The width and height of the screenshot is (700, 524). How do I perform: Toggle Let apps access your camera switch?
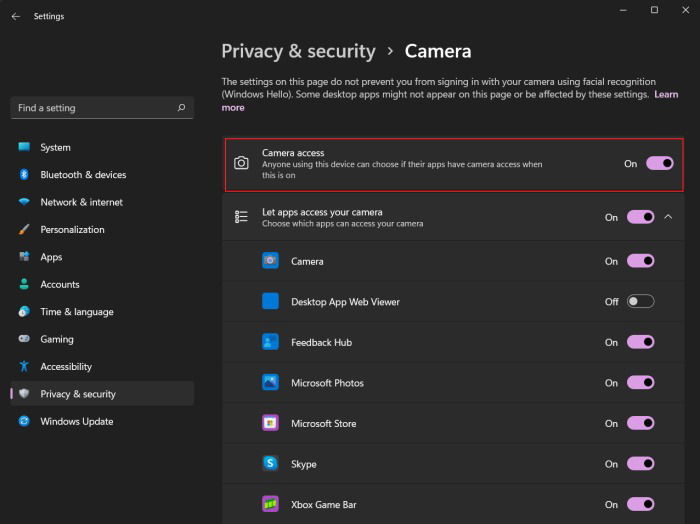[x=641, y=217]
